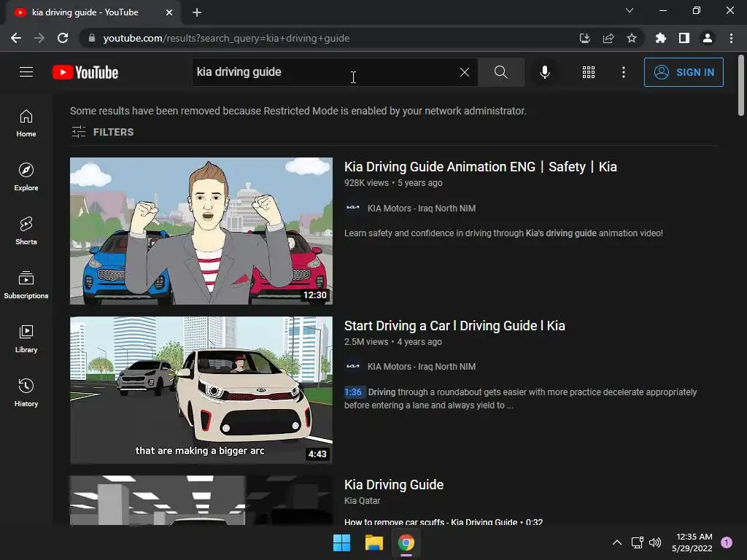This screenshot has width=747, height=560.
Task: Clear the search box with the X icon
Action: coord(465,72)
